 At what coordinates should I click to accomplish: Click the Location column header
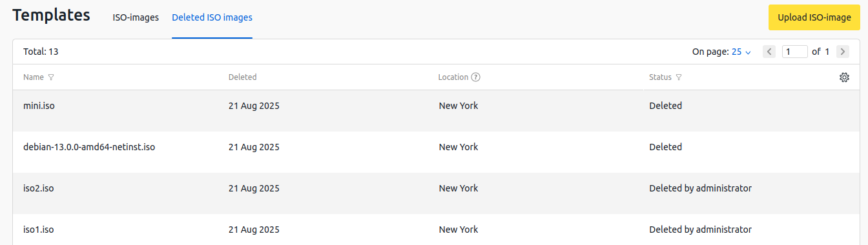tap(453, 77)
